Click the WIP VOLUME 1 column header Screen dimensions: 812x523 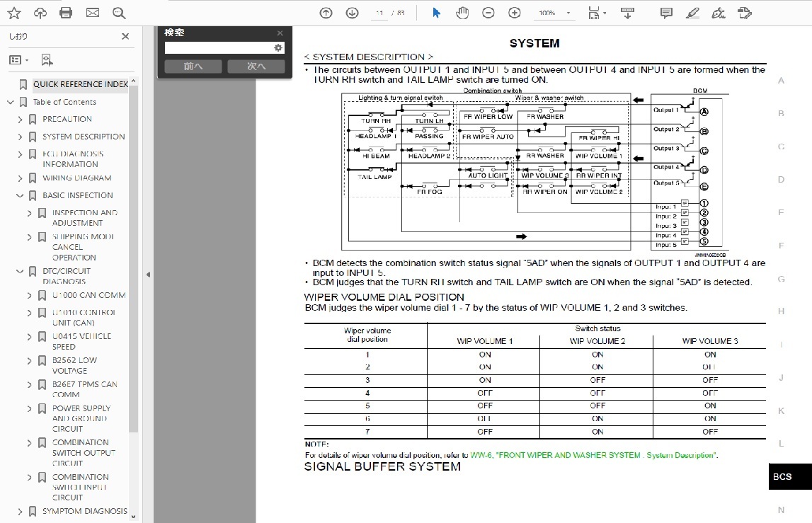(x=484, y=341)
